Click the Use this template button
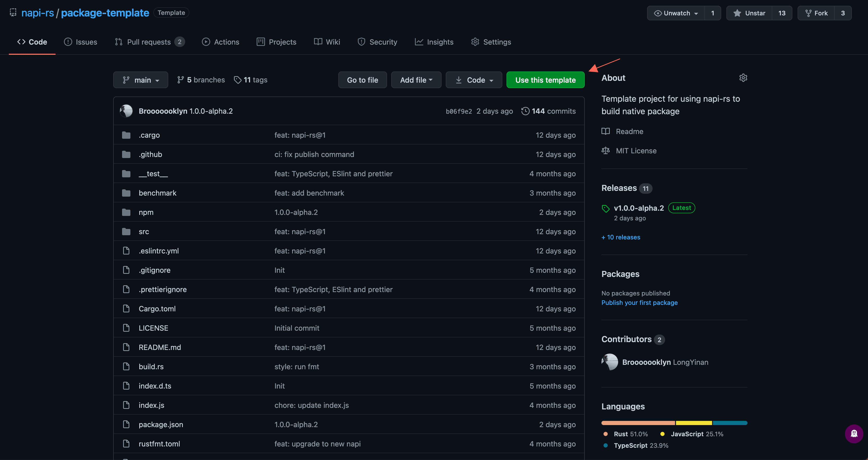This screenshot has width=868, height=460. [545, 80]
